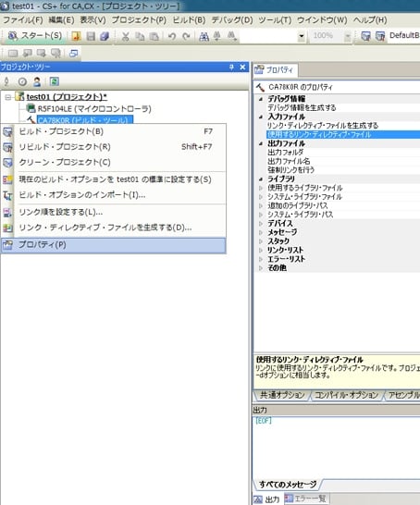Select 使用するリンク・ディレクティブ・ファイル property row
The image size is (420, 505).
tap(343, 134)
